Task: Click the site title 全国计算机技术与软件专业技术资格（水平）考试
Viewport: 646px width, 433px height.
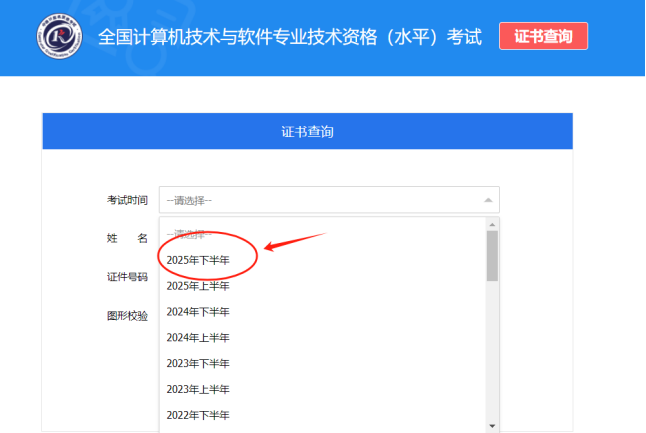Action: (290, 37)
